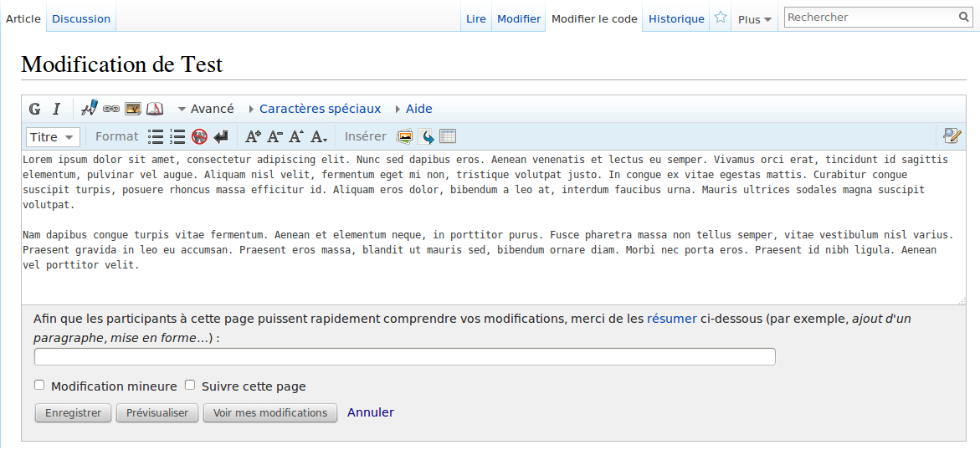Open the Discussion tab

click(x=81, y=18)
